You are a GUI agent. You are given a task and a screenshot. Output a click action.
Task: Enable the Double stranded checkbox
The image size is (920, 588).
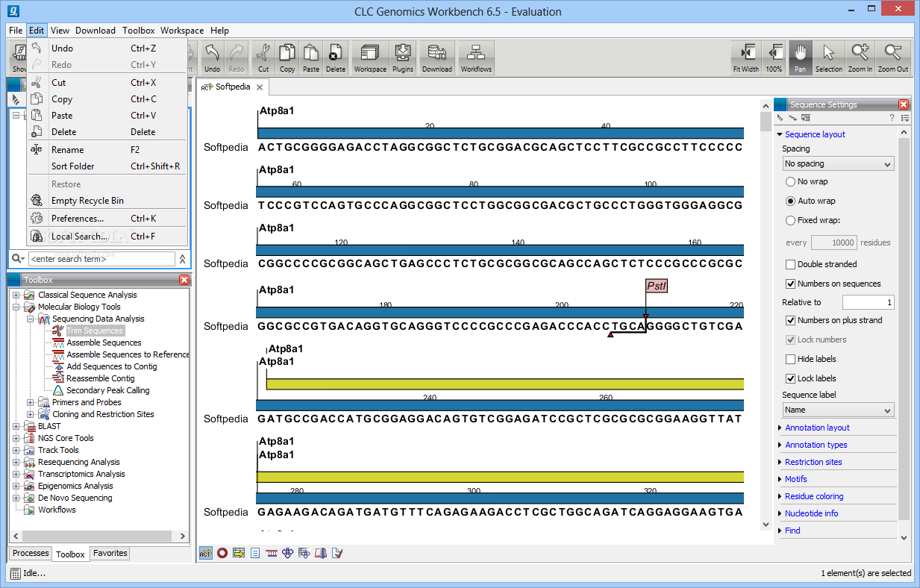click(790, 264)
